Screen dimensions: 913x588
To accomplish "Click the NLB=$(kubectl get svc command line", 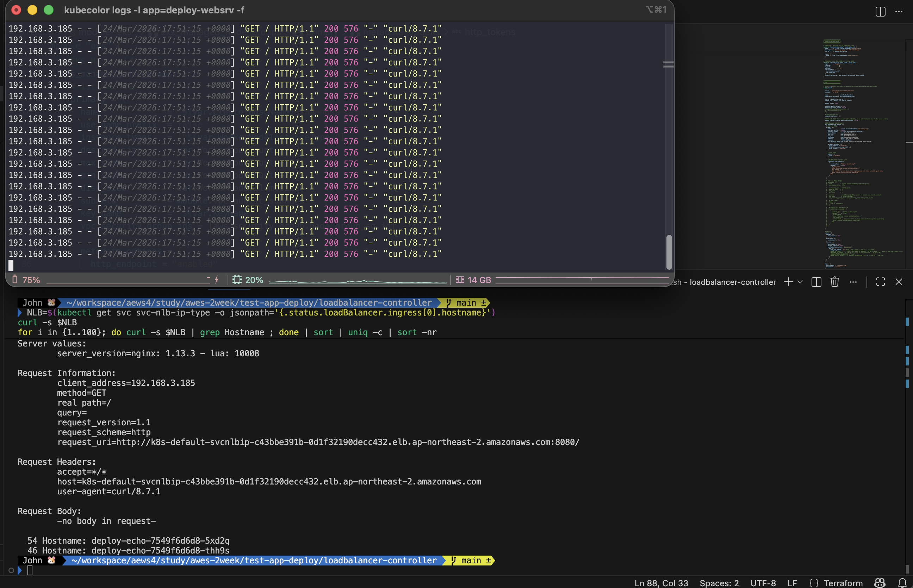I will [261, 313].
